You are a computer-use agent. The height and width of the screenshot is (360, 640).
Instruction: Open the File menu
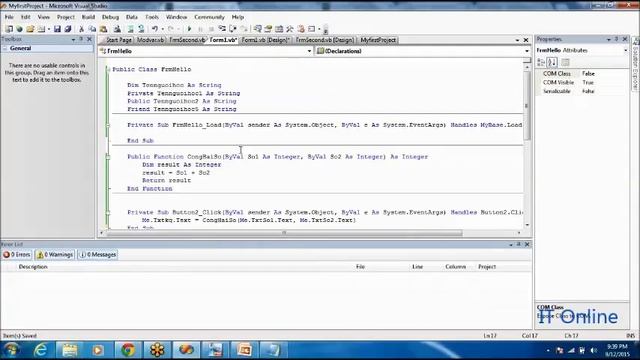click(x=9, y=17)
